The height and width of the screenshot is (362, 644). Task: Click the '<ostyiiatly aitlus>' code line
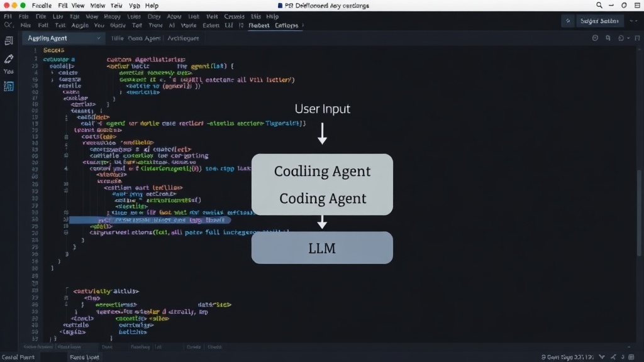(106, 291)
